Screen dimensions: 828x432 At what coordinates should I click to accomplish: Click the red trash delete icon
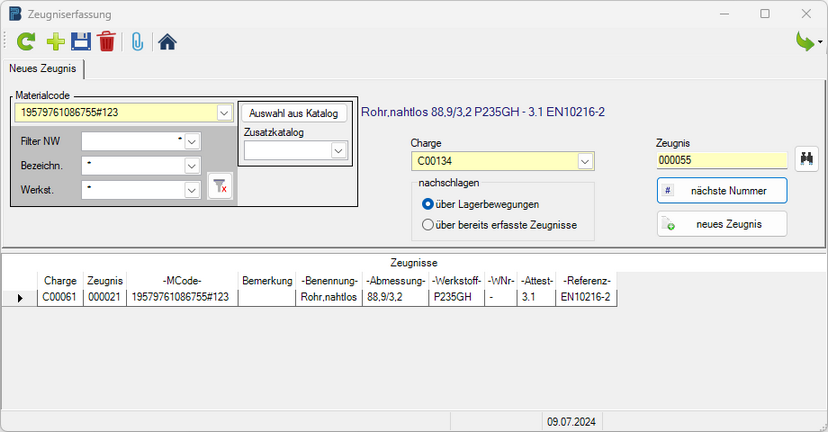coord(106,41)
